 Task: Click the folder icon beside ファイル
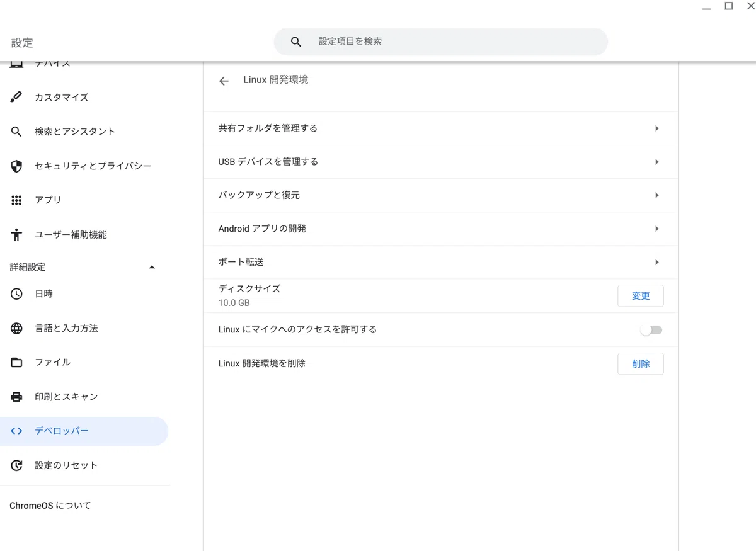tap(16, 363)
